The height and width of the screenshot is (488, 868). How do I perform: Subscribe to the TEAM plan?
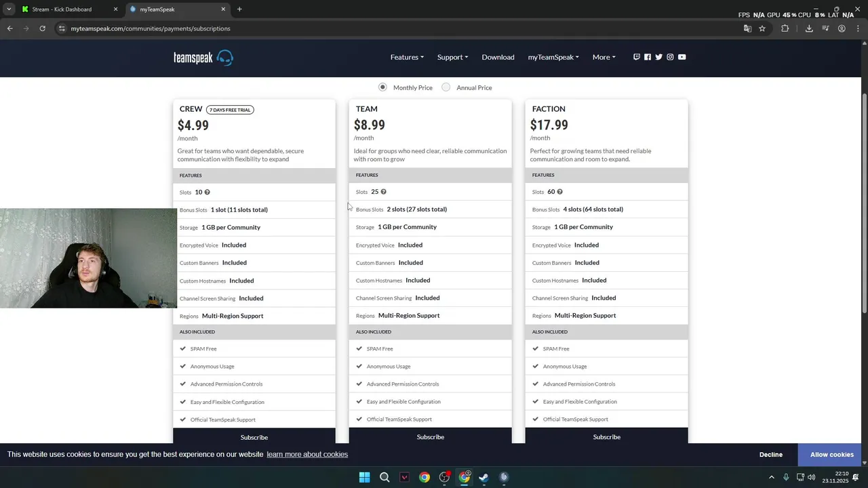coord(431,437)
